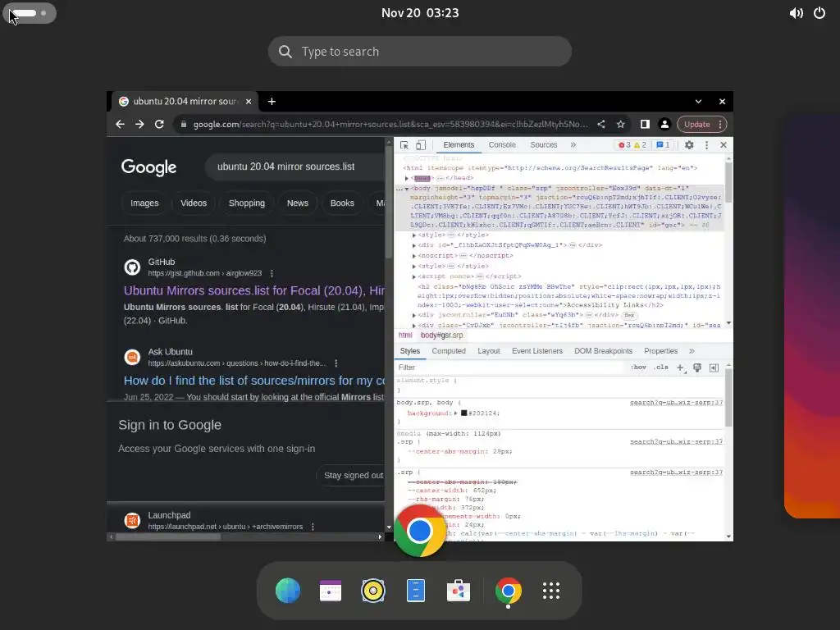This screenshot has width=840, height=630.
Task: Click the body#gsr.srp breadcrumb
Action: click(x=442, y=336)
